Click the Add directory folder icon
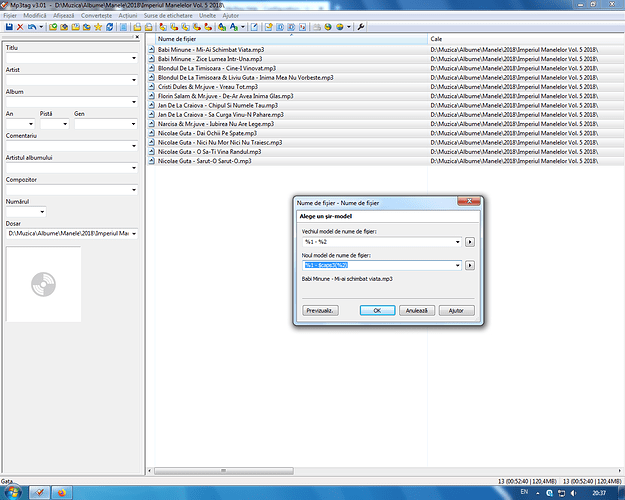This screenshot has width=625, height=500. coord(64,27)
